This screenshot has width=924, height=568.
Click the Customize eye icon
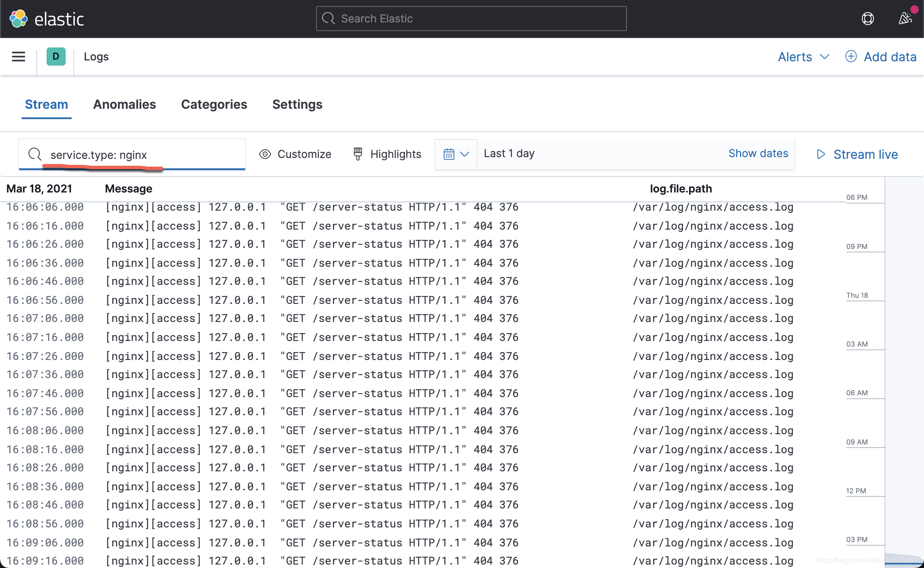point(265,154)
